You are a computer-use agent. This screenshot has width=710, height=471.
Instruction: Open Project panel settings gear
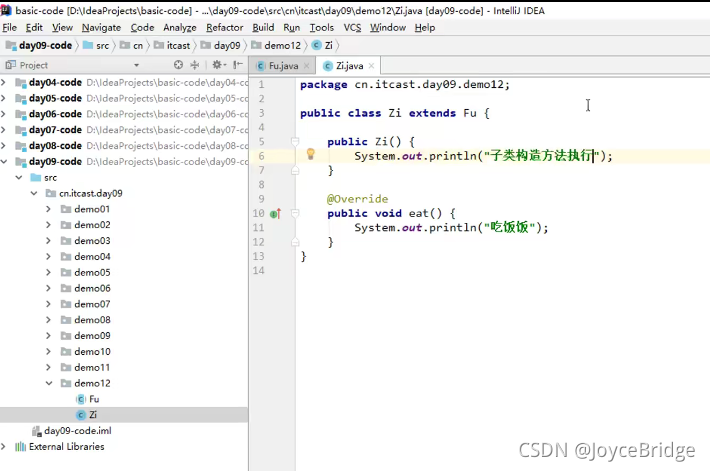pos(219,65)
